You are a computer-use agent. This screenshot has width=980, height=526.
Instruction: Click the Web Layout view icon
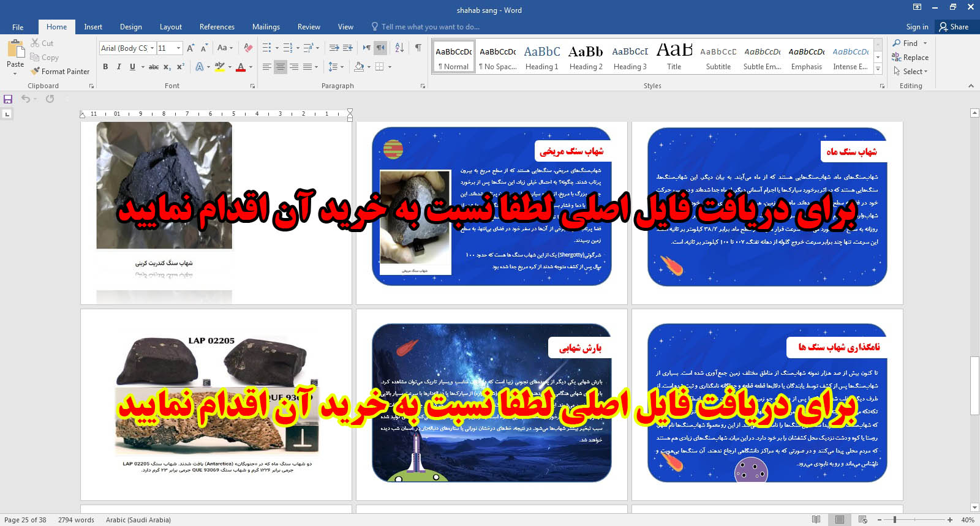pos(862,520)
